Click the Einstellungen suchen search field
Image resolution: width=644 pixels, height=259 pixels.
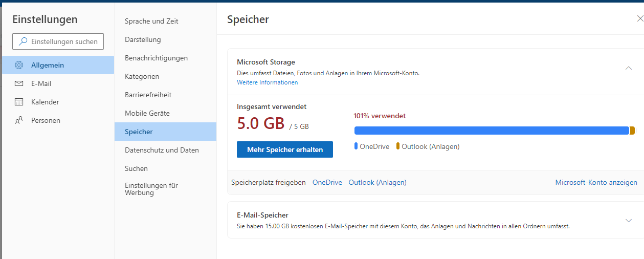point(64,41)
